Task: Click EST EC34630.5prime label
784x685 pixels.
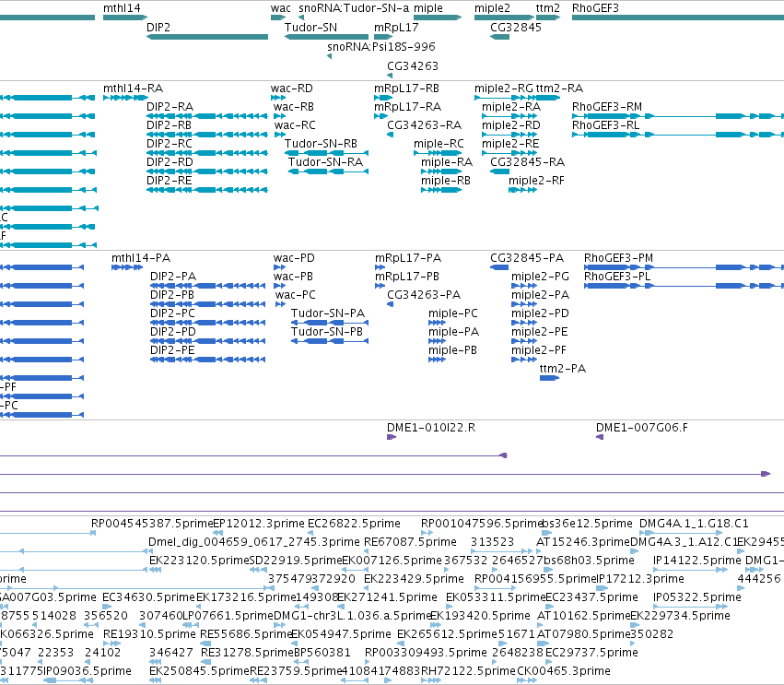Action: [148, 597]
